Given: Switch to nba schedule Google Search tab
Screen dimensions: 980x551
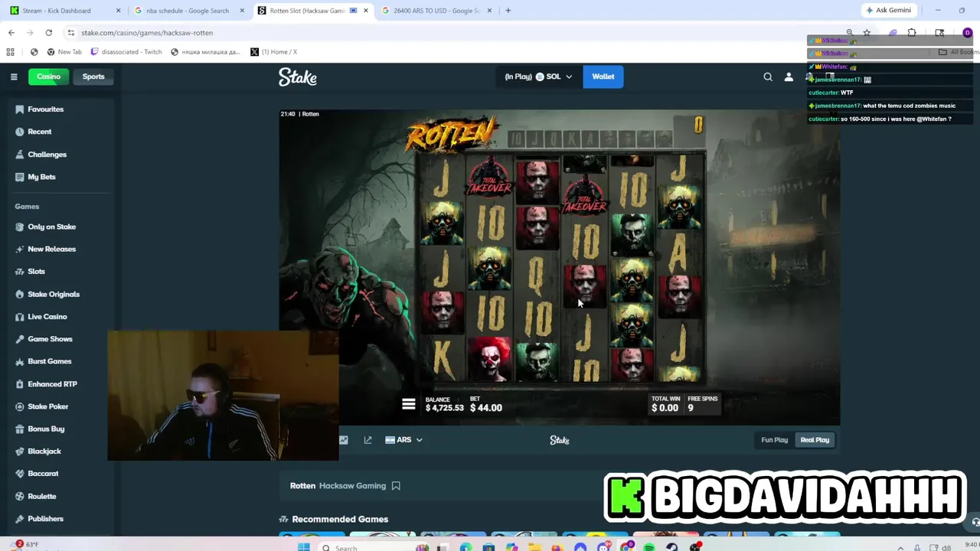Looking at the screenshot, I should (x=188, y=11).
